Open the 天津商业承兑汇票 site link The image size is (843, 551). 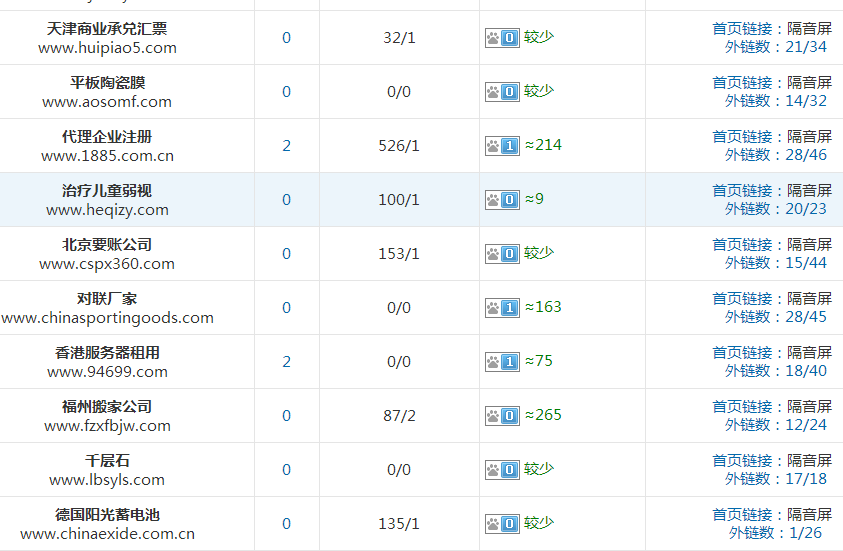(107, 29)
